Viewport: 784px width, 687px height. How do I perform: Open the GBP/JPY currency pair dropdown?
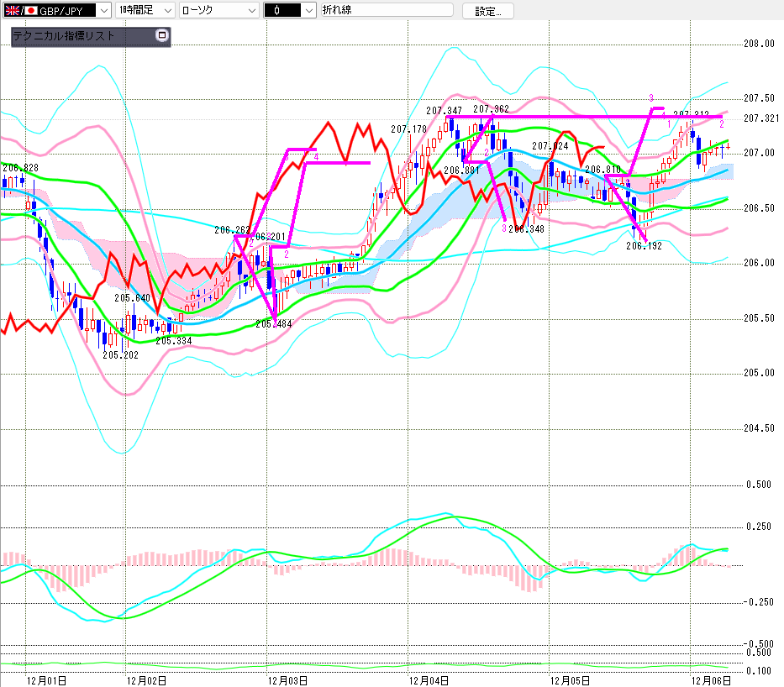click(103, 11)
